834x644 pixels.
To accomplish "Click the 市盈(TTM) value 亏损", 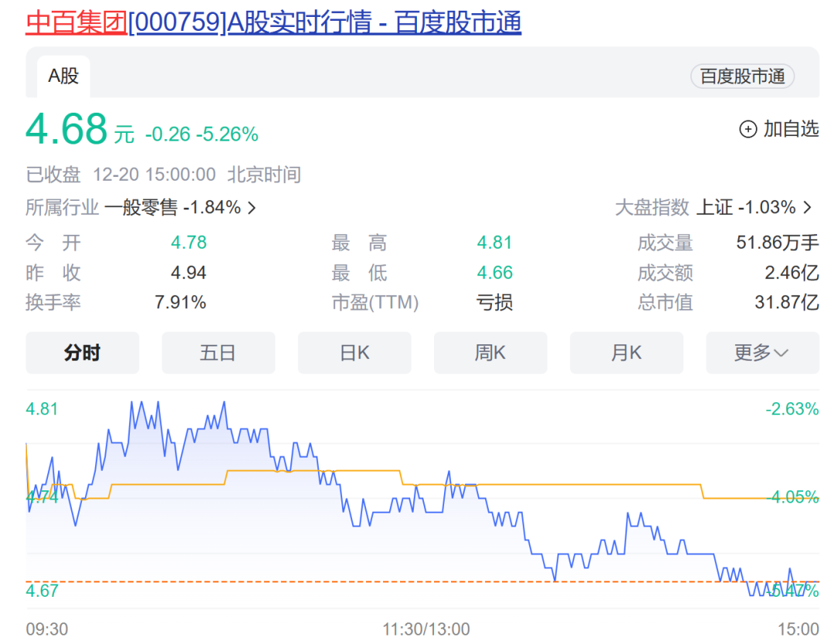I will (x=494, y=303).
